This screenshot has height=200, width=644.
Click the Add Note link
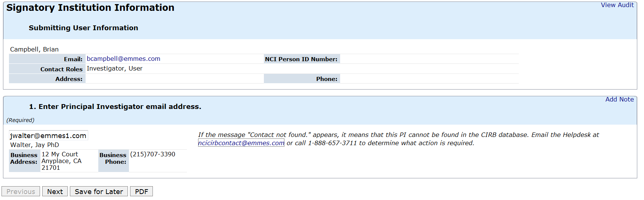619,100
